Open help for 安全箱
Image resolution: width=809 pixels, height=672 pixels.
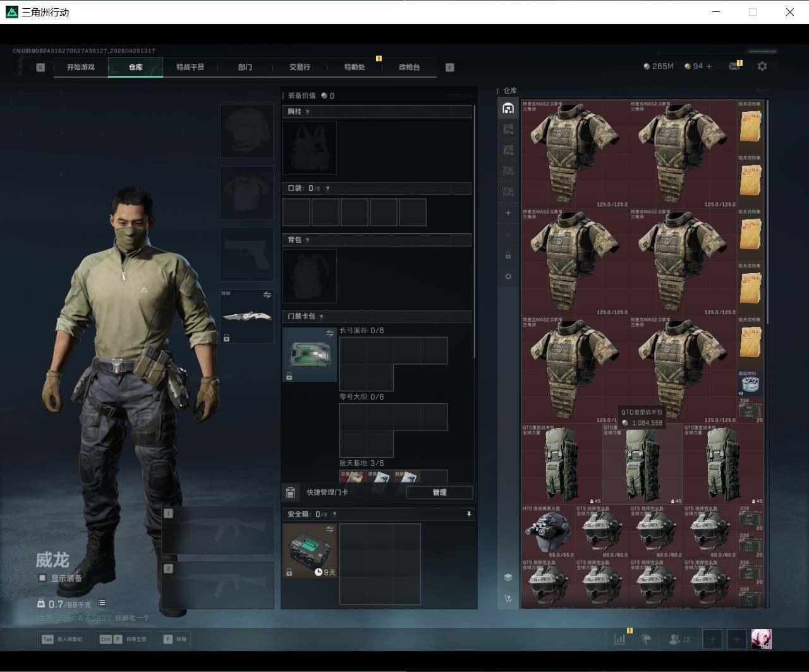click(334, 514)
